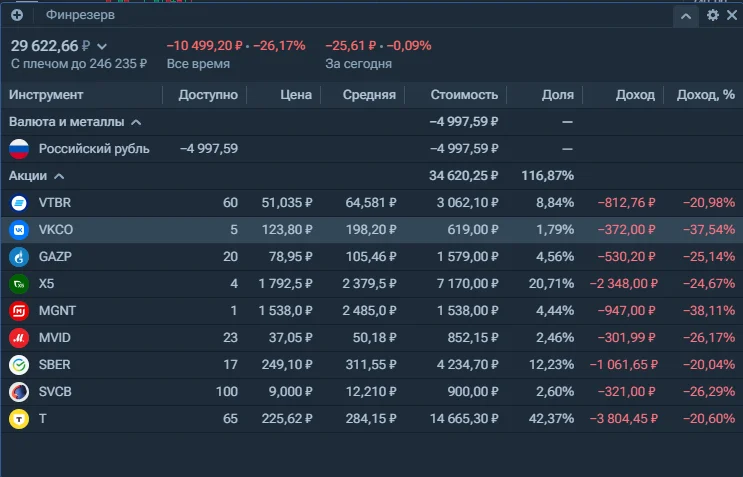The width and height of the screenshot is (743, 477).
Task: Collapse the Валюта и металлы group
Action: [x=136, y=122]
